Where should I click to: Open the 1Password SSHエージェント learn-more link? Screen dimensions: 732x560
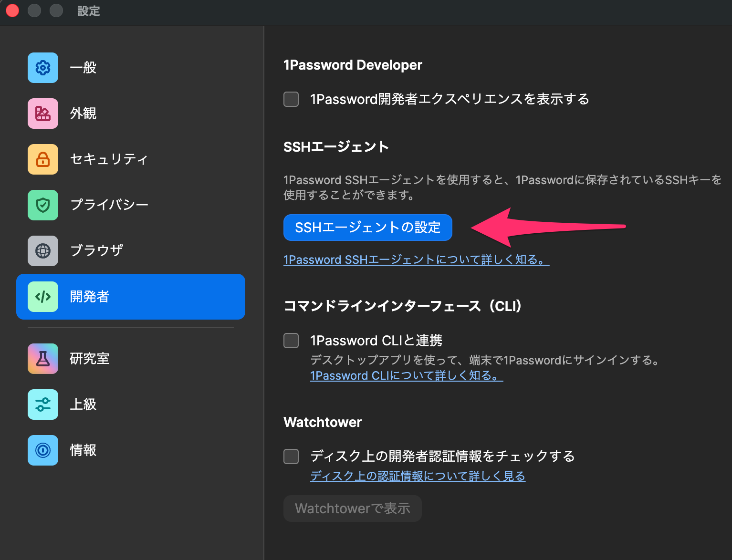tap(416, 259)
